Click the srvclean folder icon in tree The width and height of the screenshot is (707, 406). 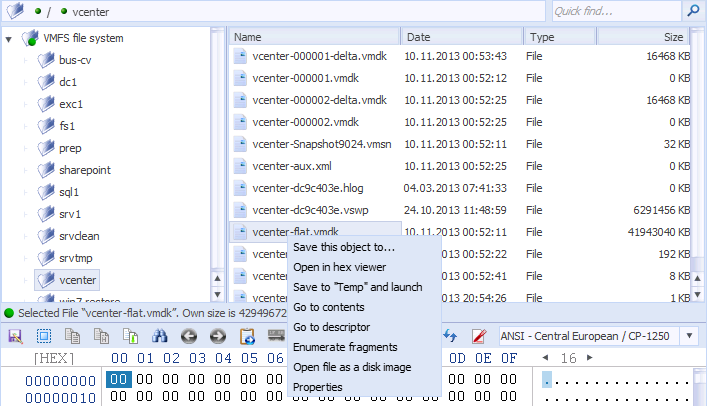pyautogui.click(x=46, y=236)
